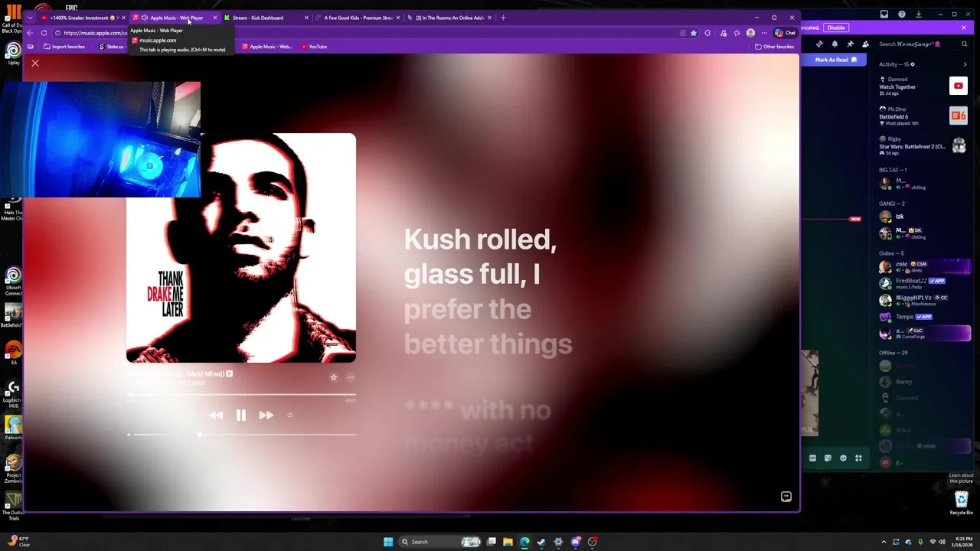Open the Import favorites bookmark
This screenshot has width=980, height=551.
64,47
